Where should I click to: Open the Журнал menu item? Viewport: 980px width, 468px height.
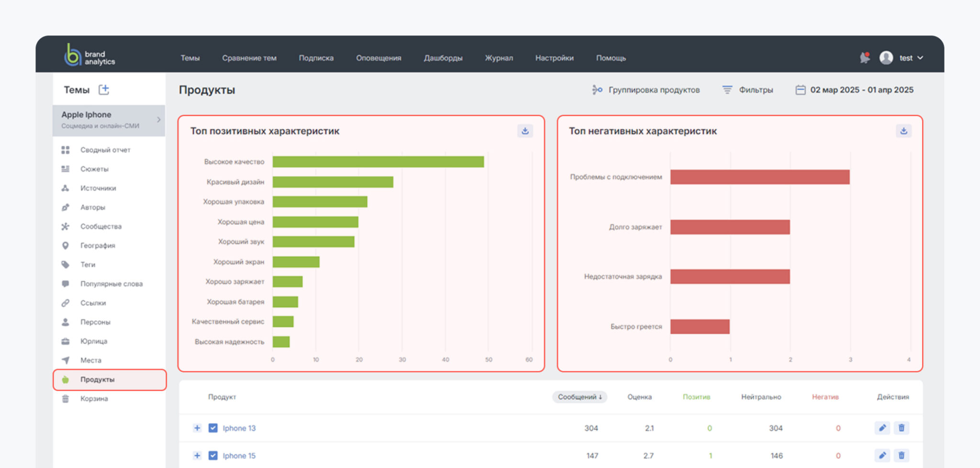[499, 58]
